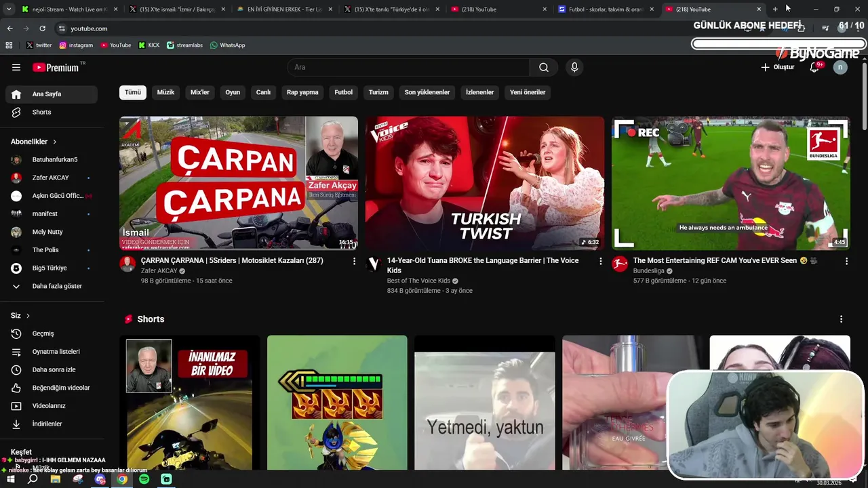Open Best of The Voice Kids channel name
This screenshot has width=868, height=488.
(x=418, y=281)
